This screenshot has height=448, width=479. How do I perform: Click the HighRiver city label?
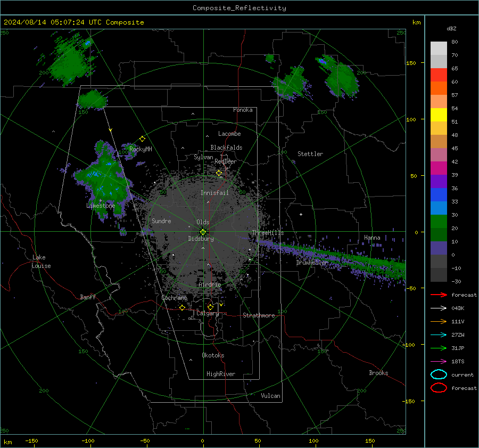pos(221,374)
